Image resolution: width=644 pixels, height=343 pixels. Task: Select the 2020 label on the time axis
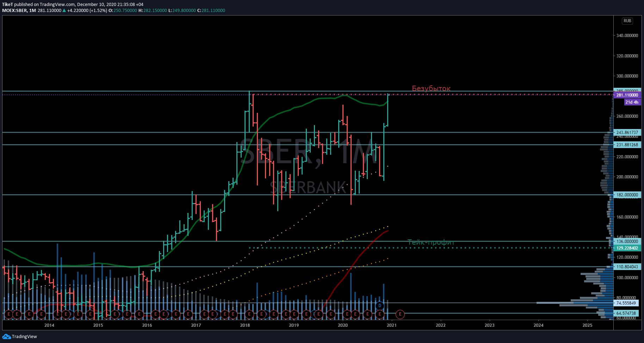pyautogui.click(x=343, y=325)
